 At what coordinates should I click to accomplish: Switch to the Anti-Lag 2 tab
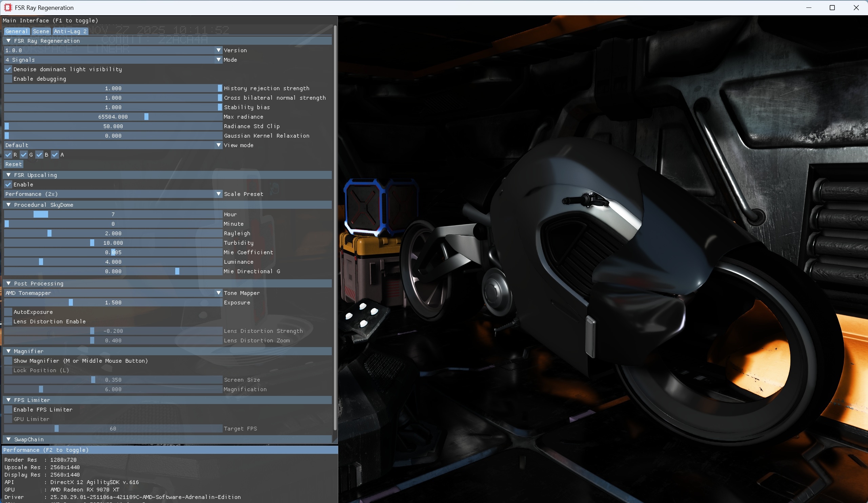coord(70,31)
